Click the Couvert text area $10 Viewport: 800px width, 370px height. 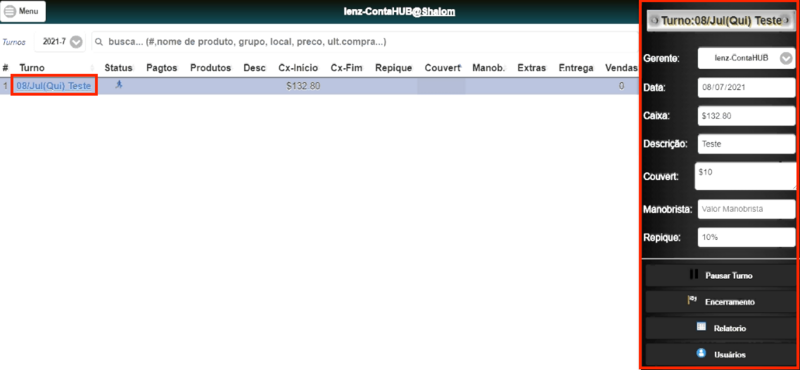pos(746,177)
